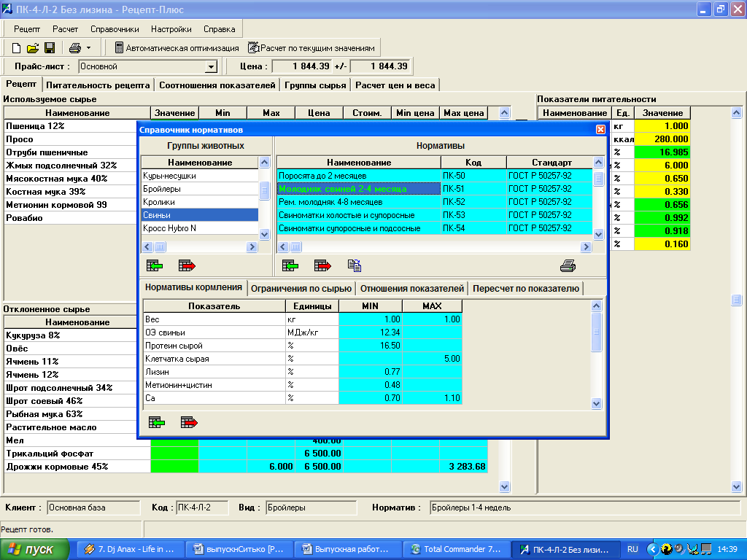Expand the Прайс-лист dropdown
Screen dimensions: 747x560
[x=212, y=67]
